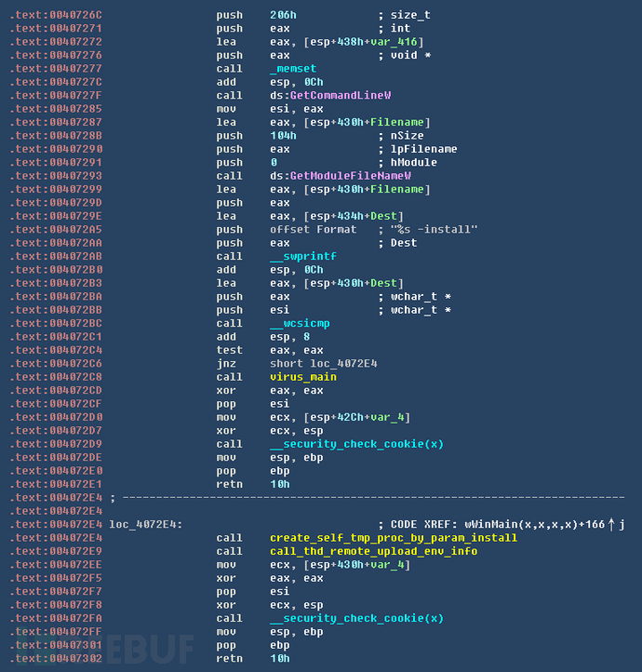This screenshot has height=672, width=642.
Task: Click retn 10h at address 00407302
Action: (253, 658)
